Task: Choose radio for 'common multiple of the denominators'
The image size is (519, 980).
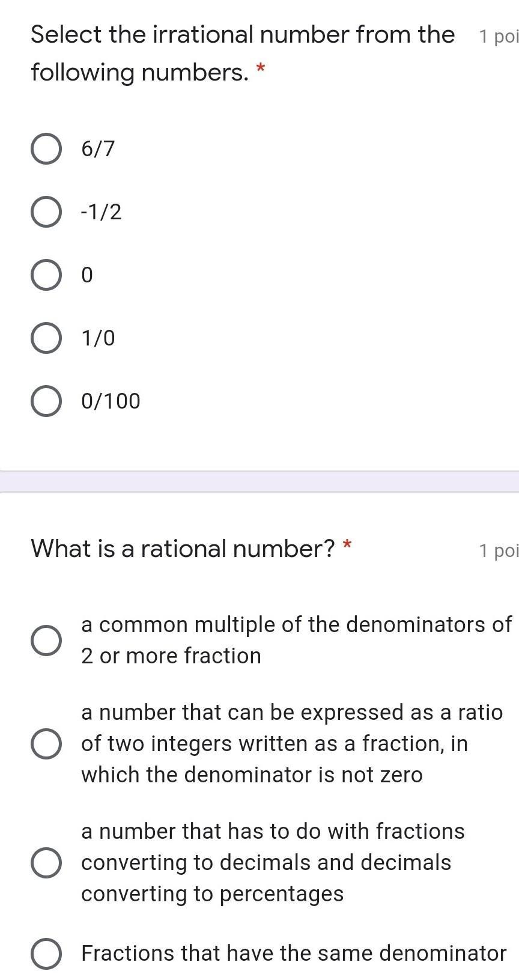Action: [46, 640]
